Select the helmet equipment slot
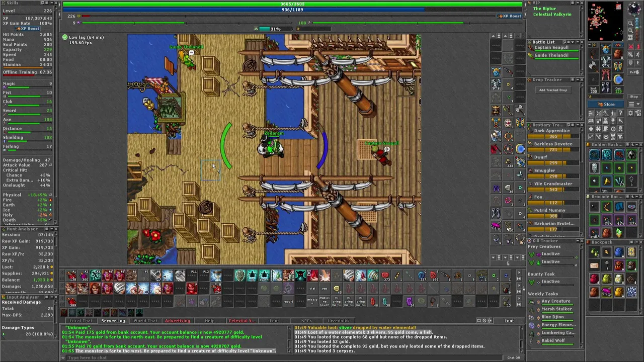The height and width of the screenshot is (362, 644). [606, 49]
